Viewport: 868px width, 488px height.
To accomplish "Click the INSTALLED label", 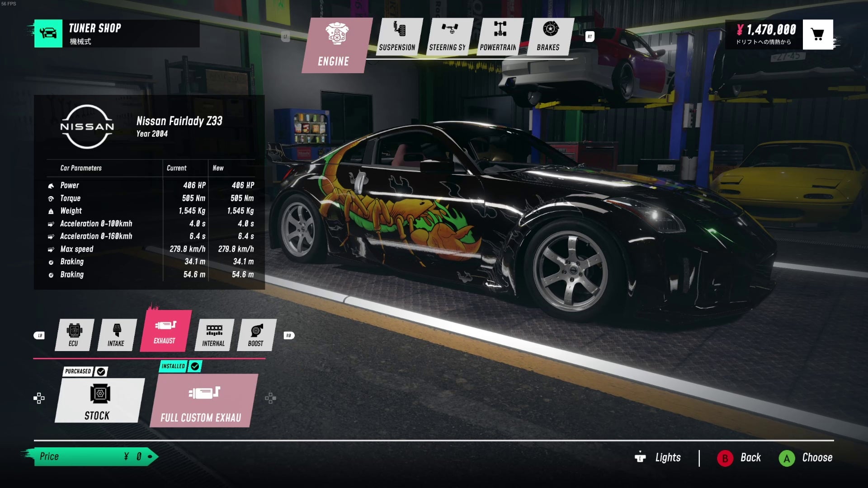I will pyautogui.click(x=173, y=366).
